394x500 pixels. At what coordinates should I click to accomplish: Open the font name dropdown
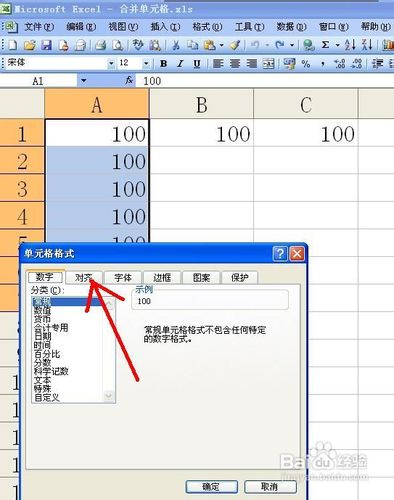pyautogui.click(x=111, y=63)
